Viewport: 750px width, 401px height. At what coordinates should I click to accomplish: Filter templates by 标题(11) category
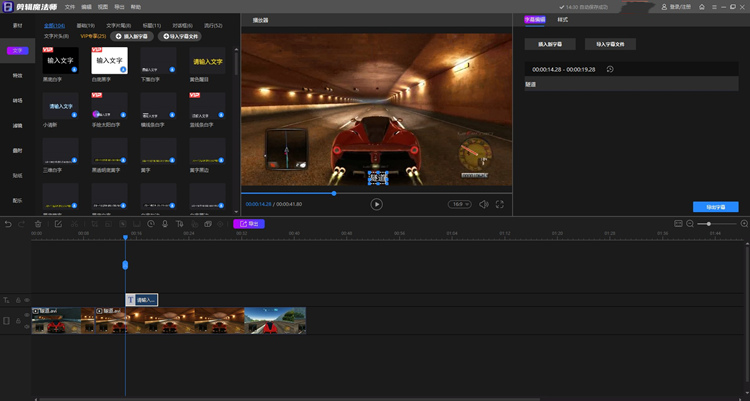click(152, 25)
